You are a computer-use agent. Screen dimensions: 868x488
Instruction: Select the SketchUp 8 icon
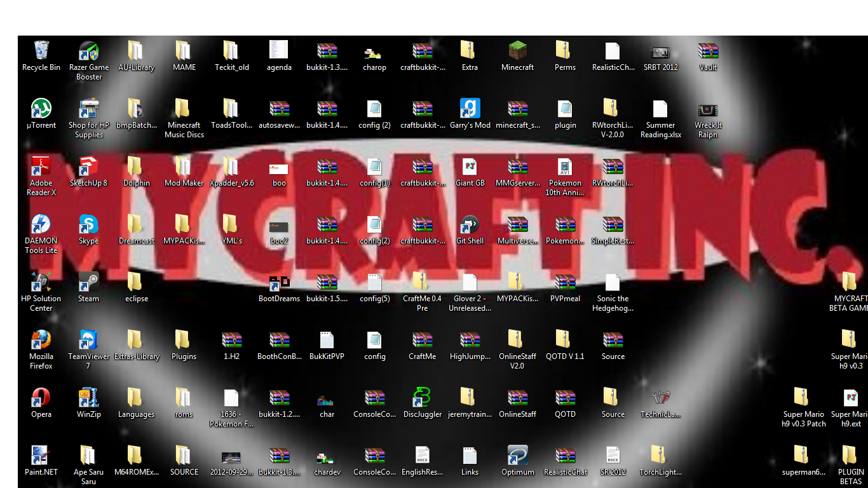click(89, 166)
